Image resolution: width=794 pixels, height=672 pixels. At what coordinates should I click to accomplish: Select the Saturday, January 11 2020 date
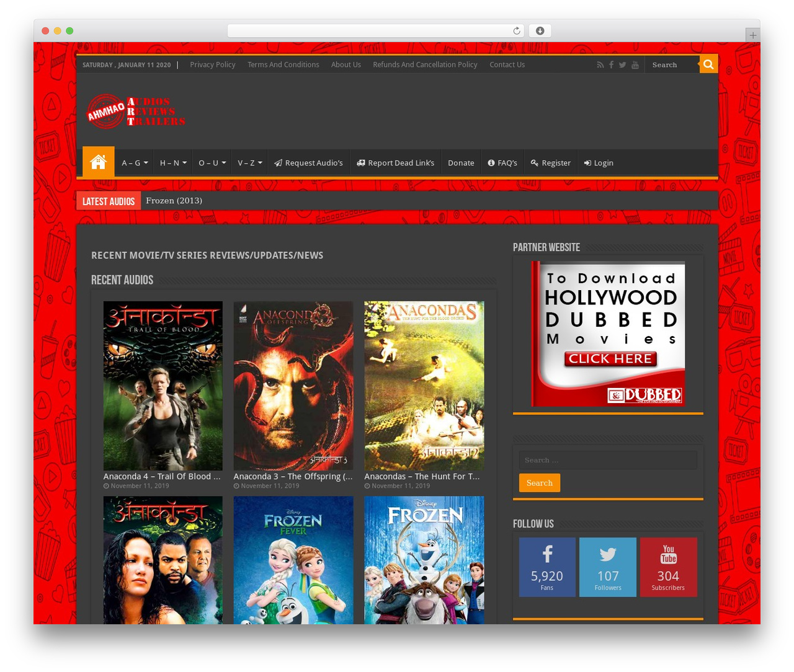pyautogui.click(x=127, y=64)
